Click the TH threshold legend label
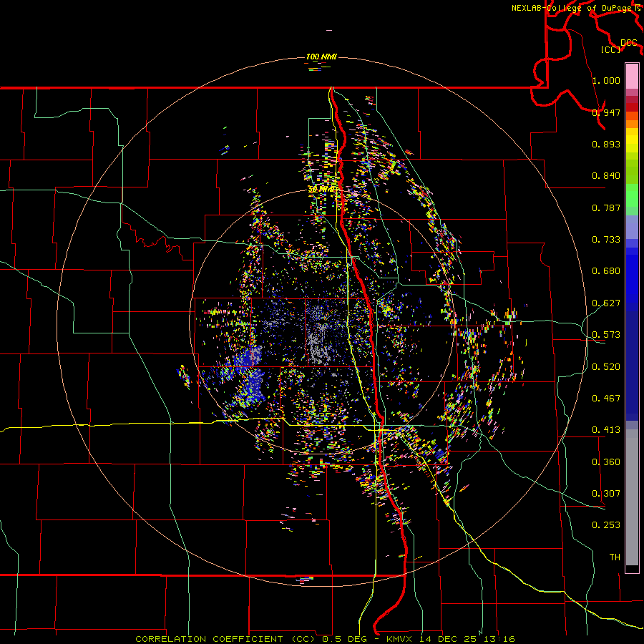The width and height of the screenshot is (644, 644). click(615, 557)
